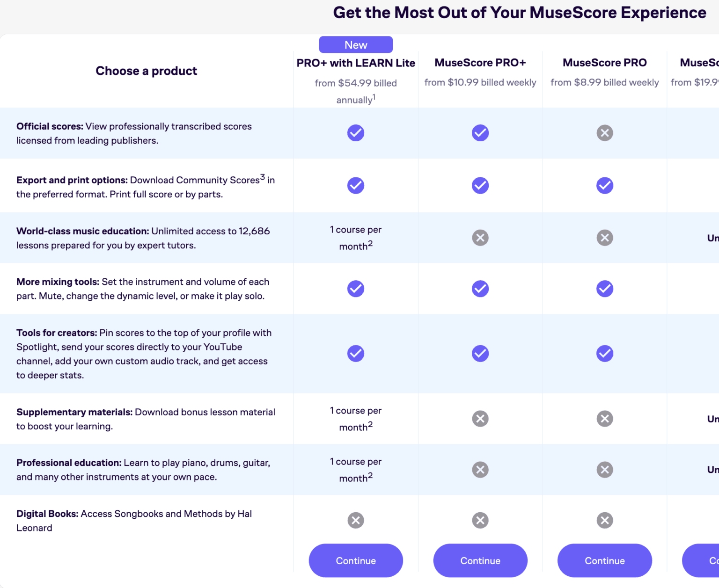Click the X for Supplementary materials under MuseScore PRO
Viewport: 719px width, 588px height.
tap(605, 419)
